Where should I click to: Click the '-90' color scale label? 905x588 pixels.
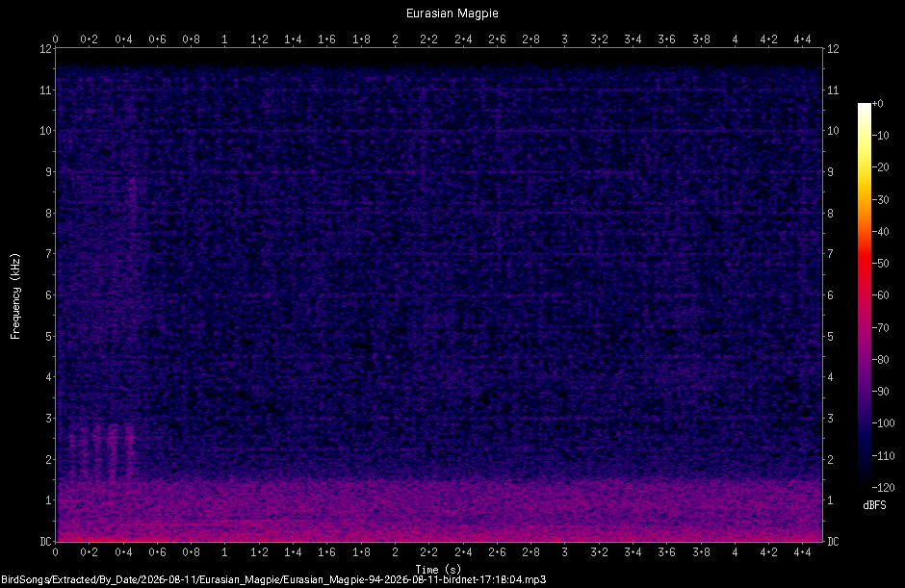pyautogui.click(x=880, y=392)
